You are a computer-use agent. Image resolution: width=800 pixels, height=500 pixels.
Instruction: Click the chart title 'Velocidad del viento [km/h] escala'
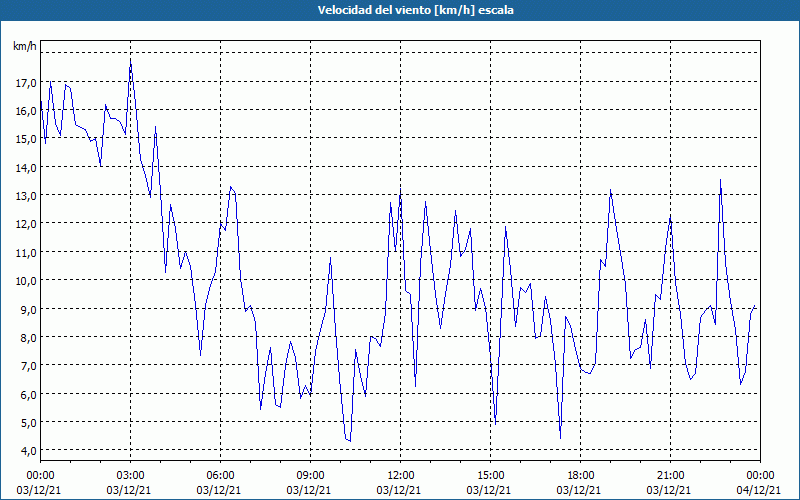tap(415, 10)
